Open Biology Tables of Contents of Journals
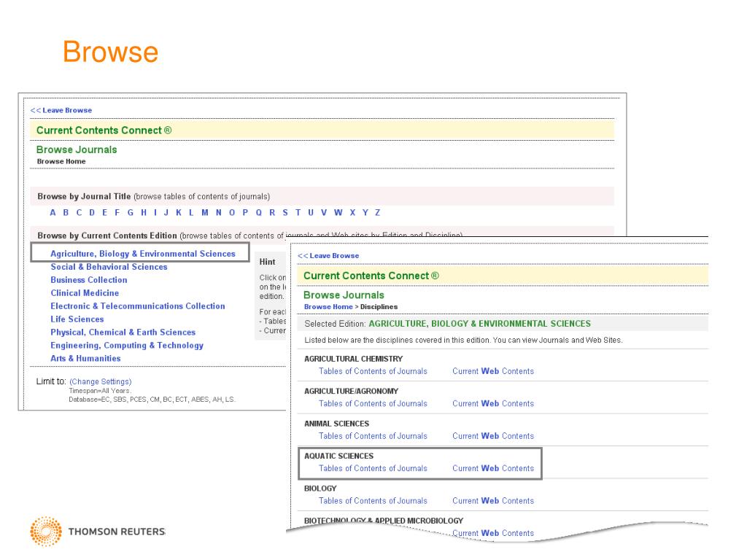The height and width of the screenshot is (560, 747). pos(373,500)
